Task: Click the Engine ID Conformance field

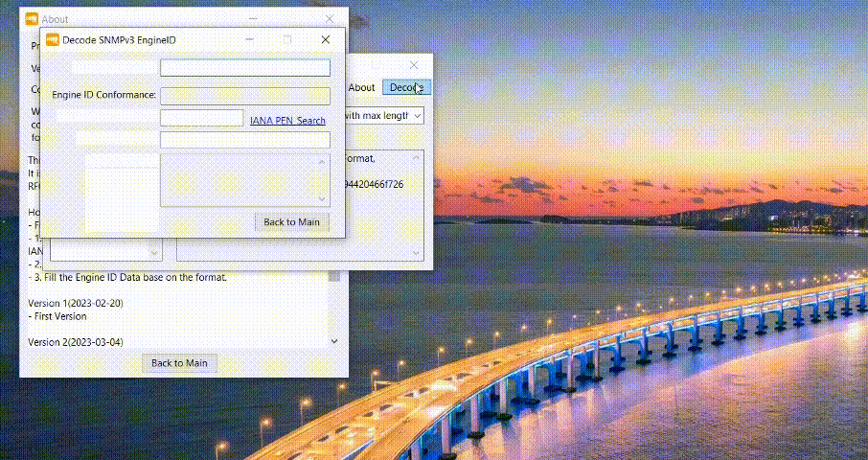Action: coord(245,96)
